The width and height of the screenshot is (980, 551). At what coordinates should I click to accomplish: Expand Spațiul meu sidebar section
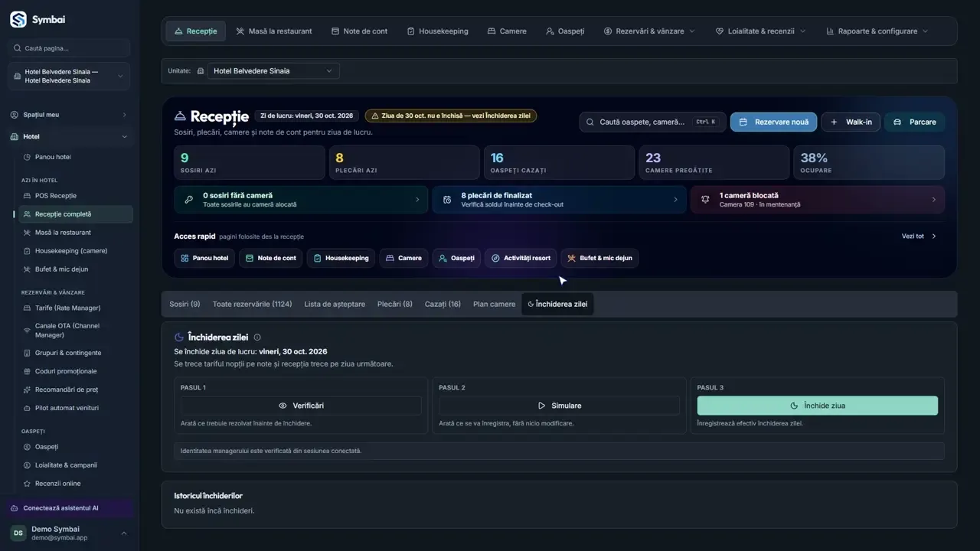69,115
